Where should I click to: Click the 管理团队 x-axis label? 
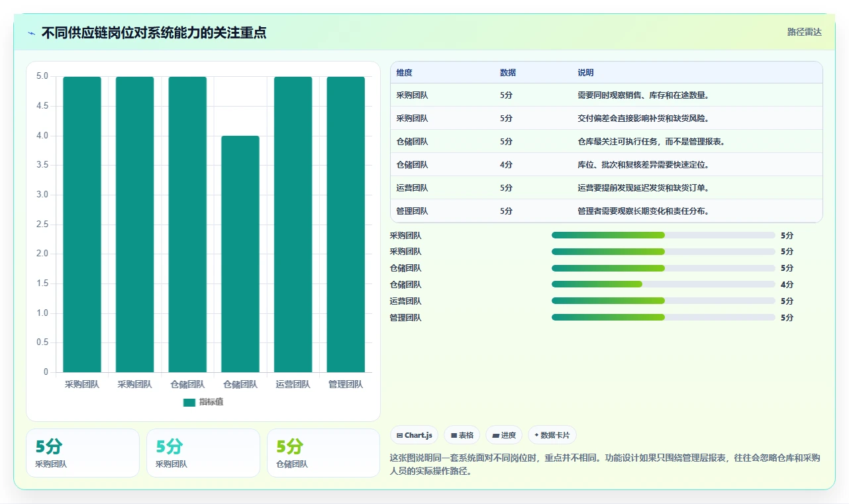346,384
